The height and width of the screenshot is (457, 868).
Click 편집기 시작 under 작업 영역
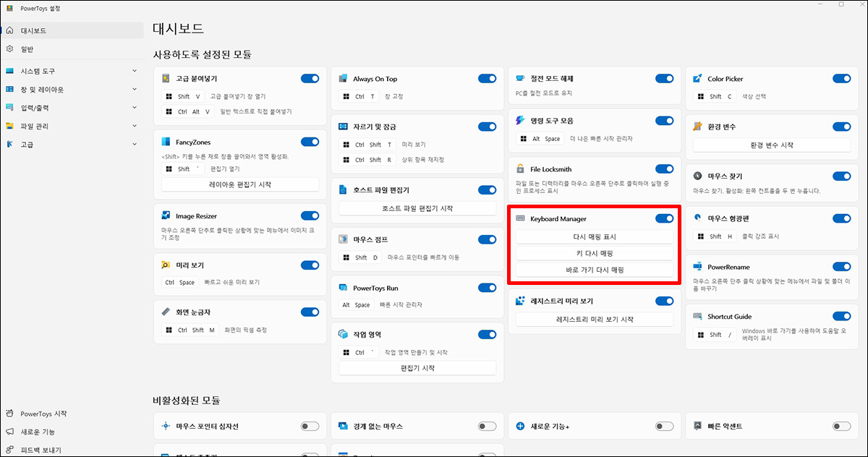(x=417, y=368)
